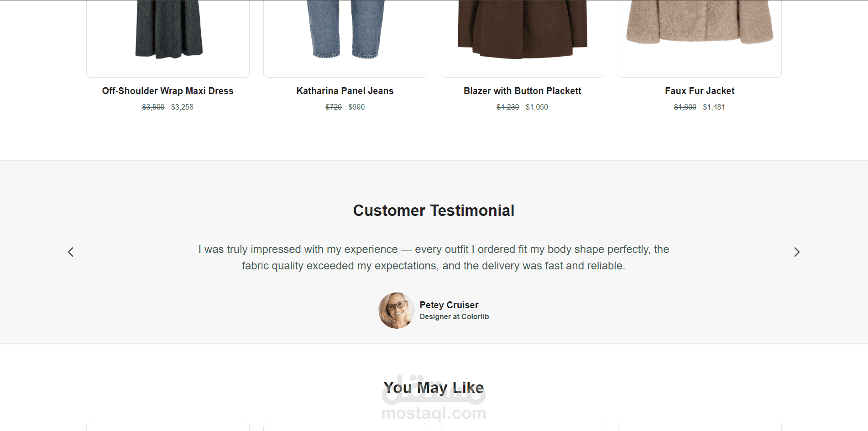This screenshot has height=431, width=868.
Task: Click the $1,050 blazer sale price
Action: pyautogui.click(x=537, y=107)
